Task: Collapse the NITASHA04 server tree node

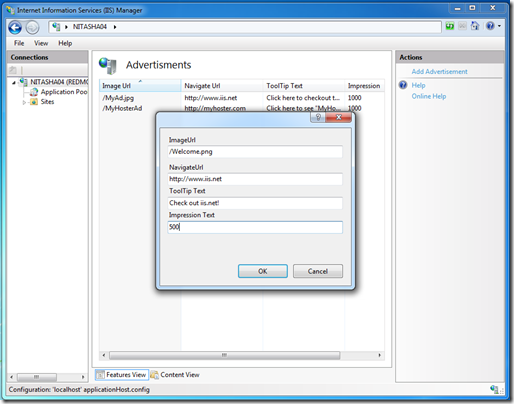Action: tap(14, 82)
